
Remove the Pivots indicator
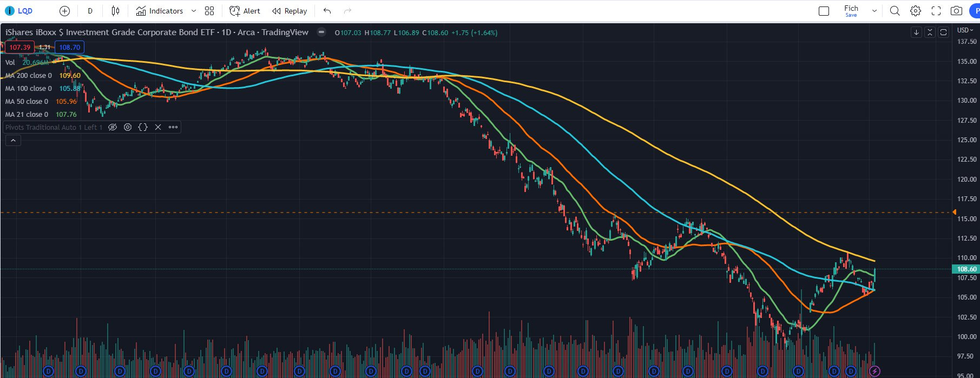158,128
